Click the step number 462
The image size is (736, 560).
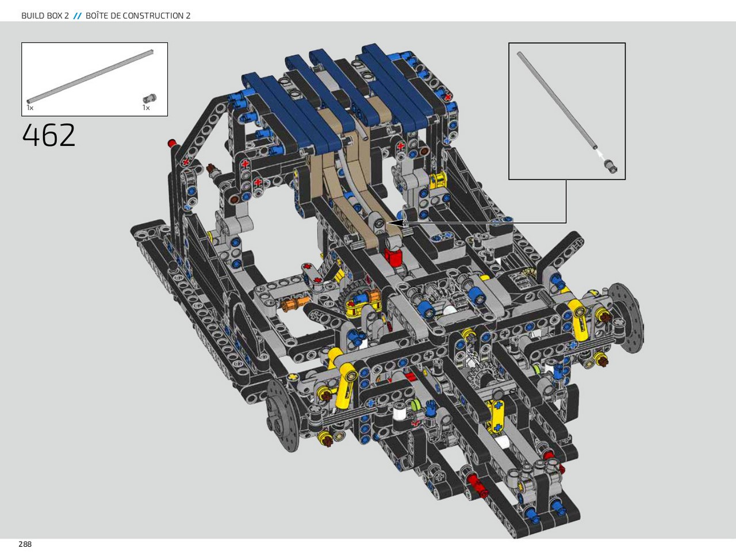[49, 136]
